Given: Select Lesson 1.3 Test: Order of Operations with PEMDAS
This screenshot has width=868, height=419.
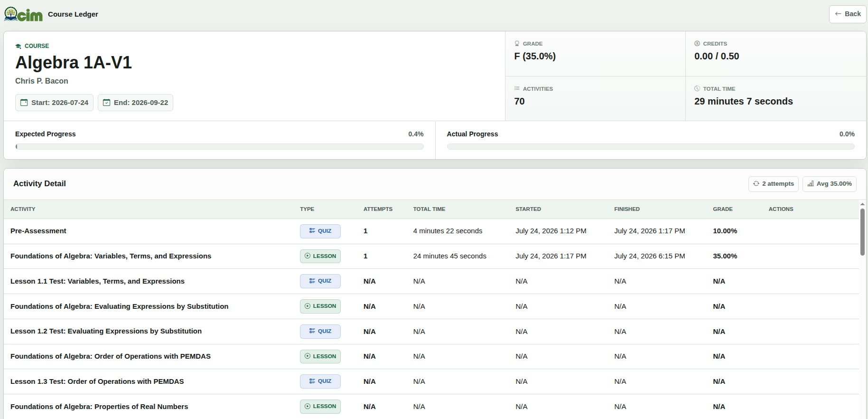Looking at the screenshot, I should [431, 381].
